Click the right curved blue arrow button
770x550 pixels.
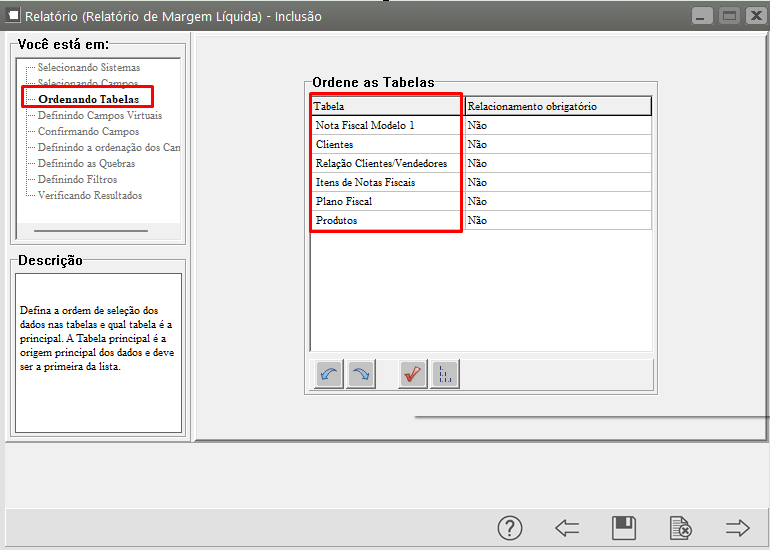[x=359, y=375]
